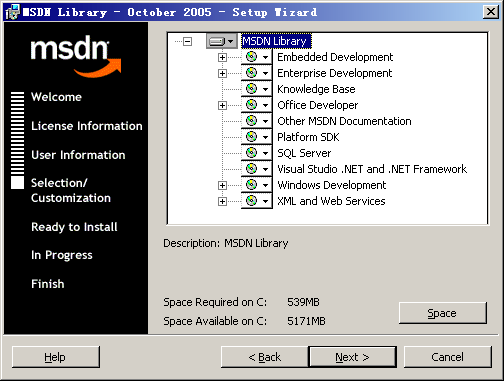
Task: Select Windows Development in the feature tree
Action: coord(332,185)
